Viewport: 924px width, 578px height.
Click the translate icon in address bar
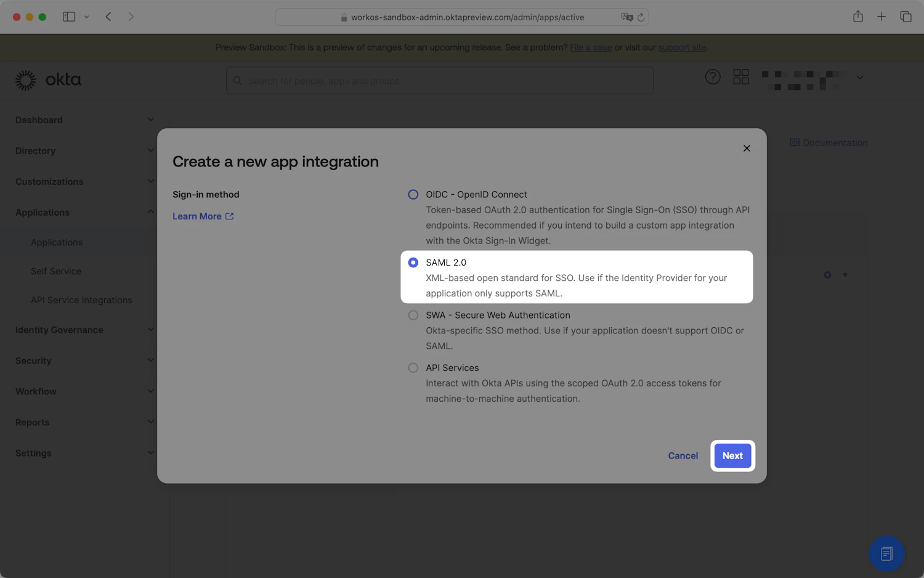tap(626, 17)
